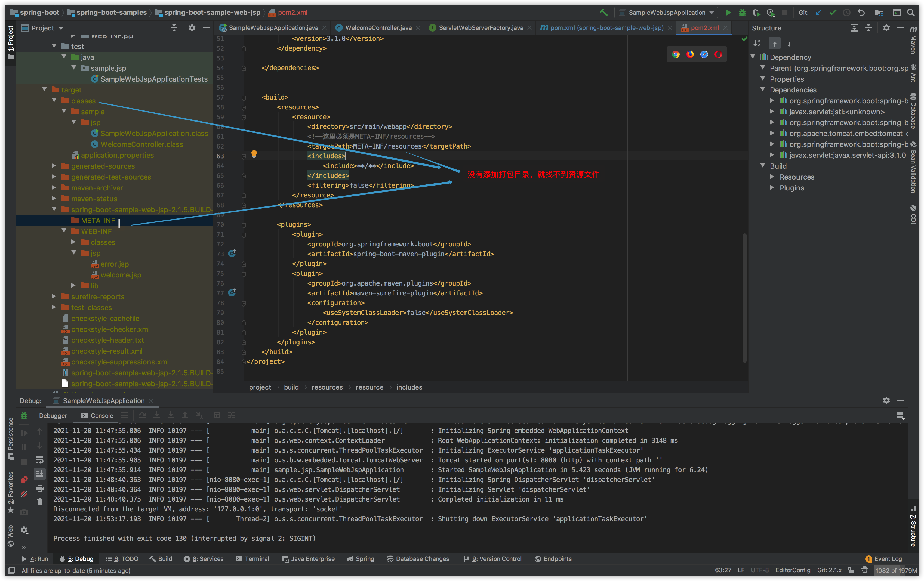Viewport: 924px width, 581px height.
Task: Open in Chrome browser icon
Action: pos(676,54)
